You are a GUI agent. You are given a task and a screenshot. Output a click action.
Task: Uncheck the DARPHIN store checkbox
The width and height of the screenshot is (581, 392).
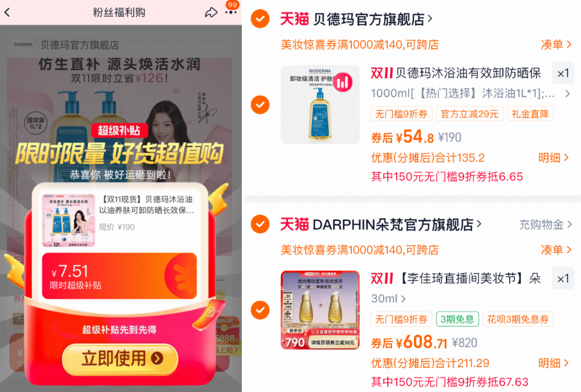coord(260,224)
